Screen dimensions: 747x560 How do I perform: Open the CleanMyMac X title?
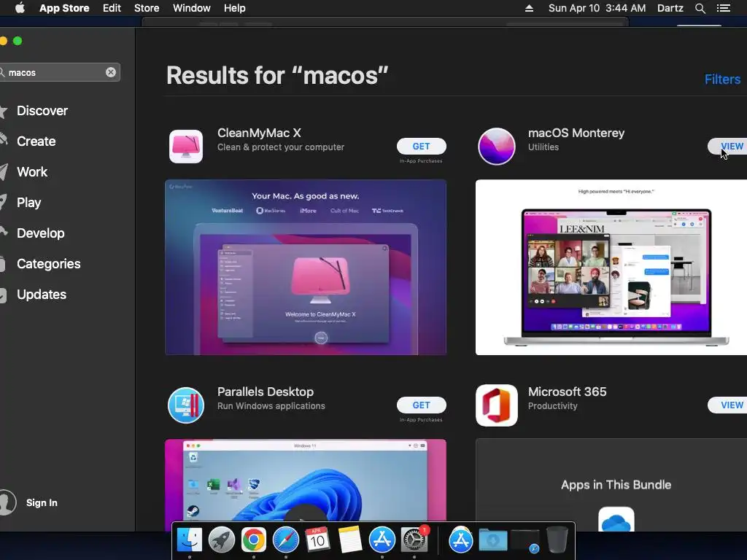tap(259, 133)
